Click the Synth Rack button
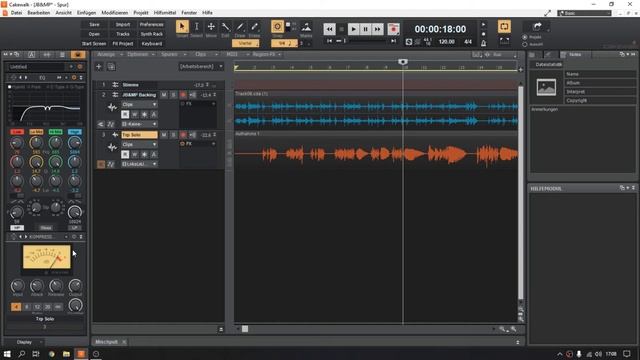This screenshot has width=640, height=360. tap(151, 34)
